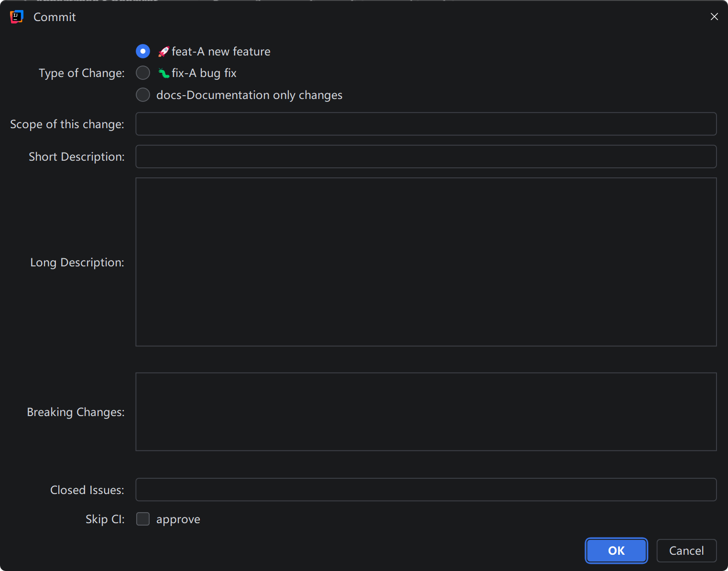The height and width of the screenshot is (571, 728).
Task: Click the Commit dialog title
Action: coord(54,17)
